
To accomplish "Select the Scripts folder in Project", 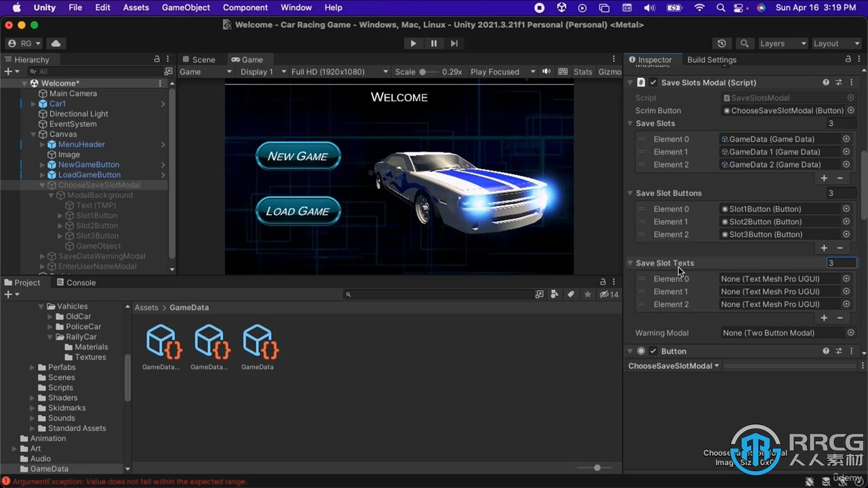I will [60, 388].
